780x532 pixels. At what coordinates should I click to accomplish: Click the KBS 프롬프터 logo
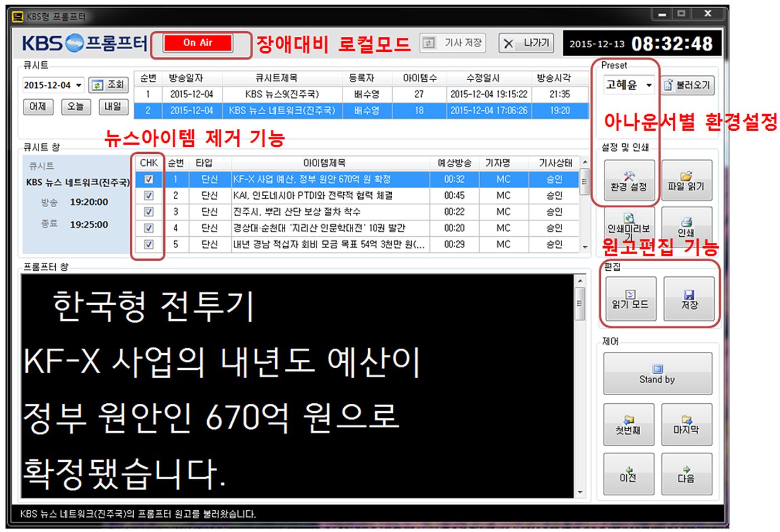85,43
